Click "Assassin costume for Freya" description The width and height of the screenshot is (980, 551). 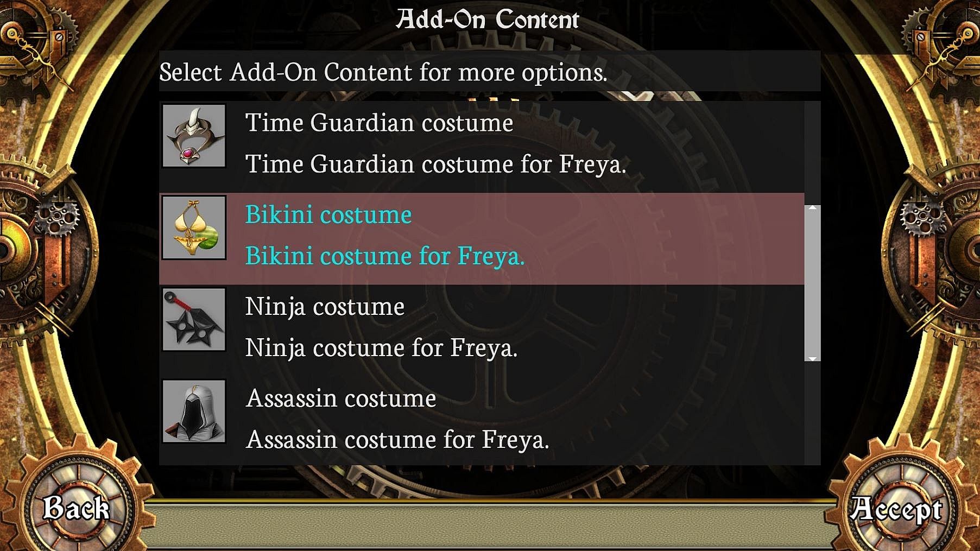click(397, 440)
